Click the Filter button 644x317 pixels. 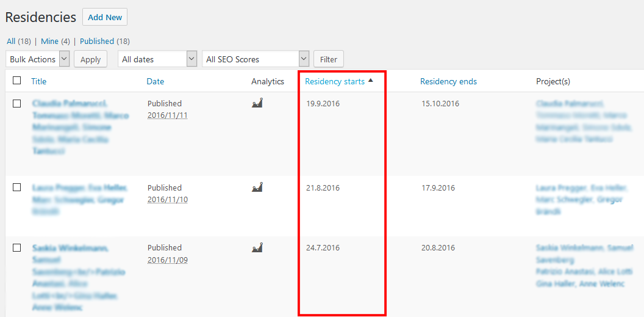pos(329,59)
